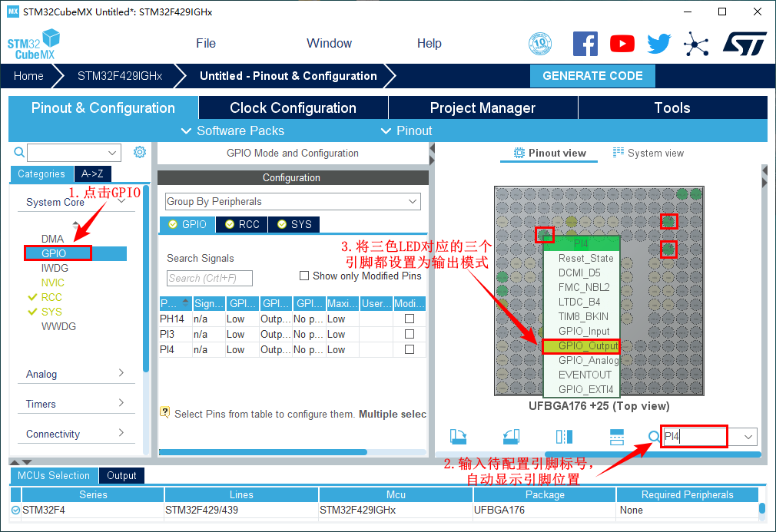This screenshot has width=776, height=532.
Task: Expand the Timers category
Action: click(75, 404)
